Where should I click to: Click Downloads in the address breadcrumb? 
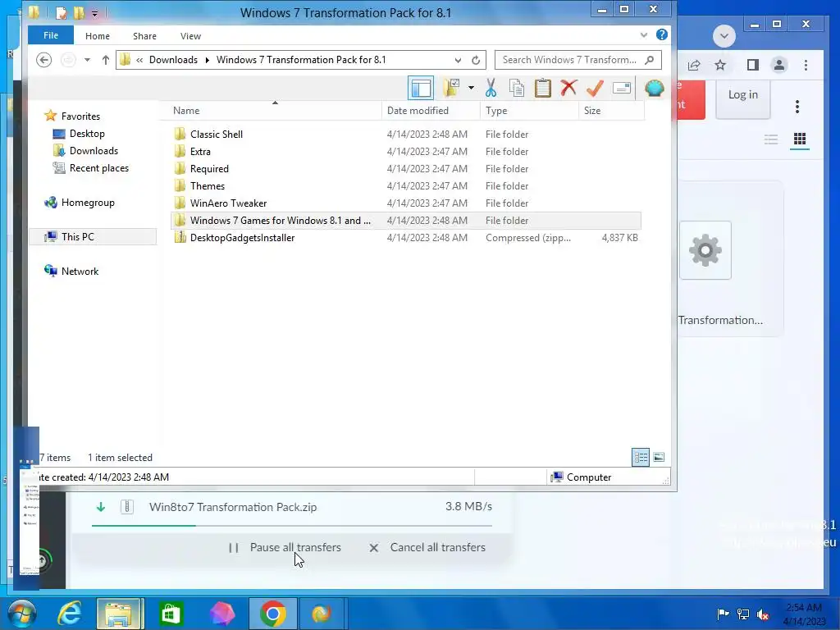[x=173, y=60]
